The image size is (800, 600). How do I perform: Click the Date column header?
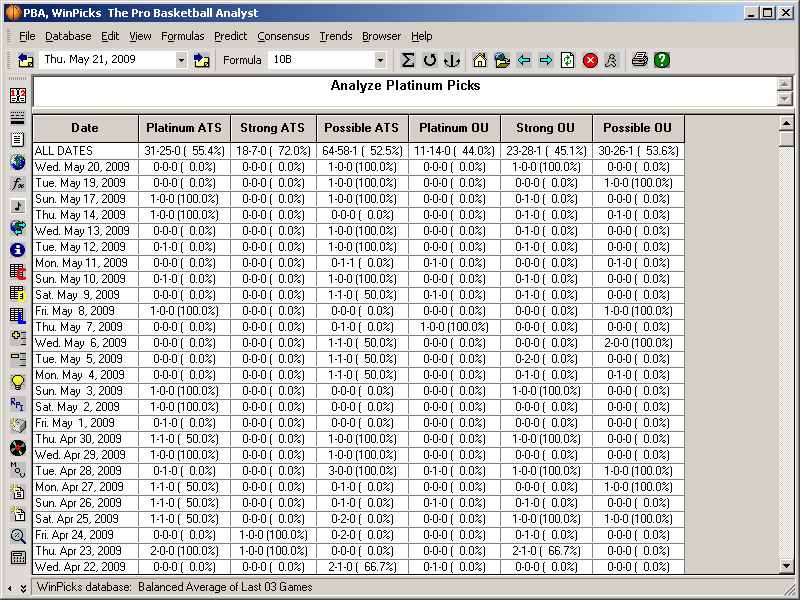pyautogui.click(x=85, y=128)
